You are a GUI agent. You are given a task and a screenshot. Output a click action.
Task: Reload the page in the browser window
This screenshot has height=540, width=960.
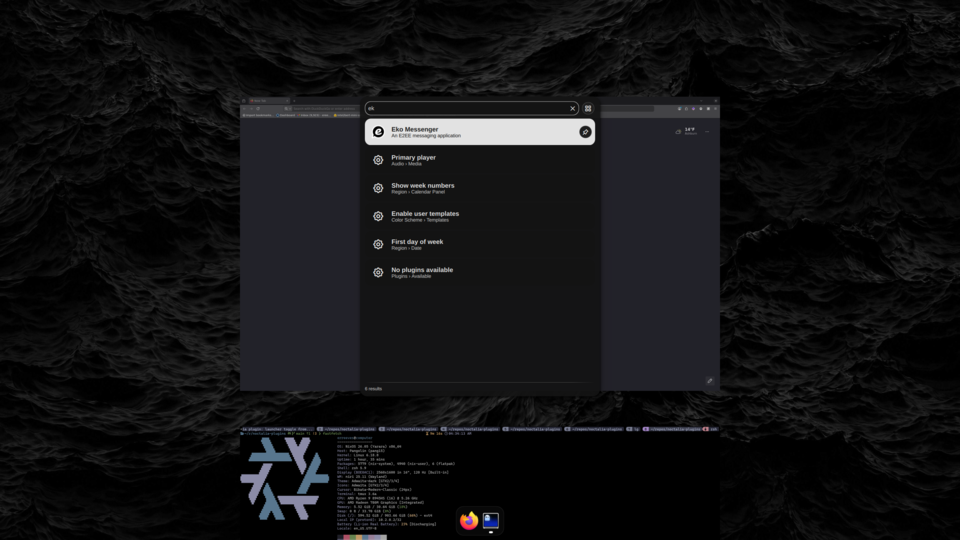258,108
